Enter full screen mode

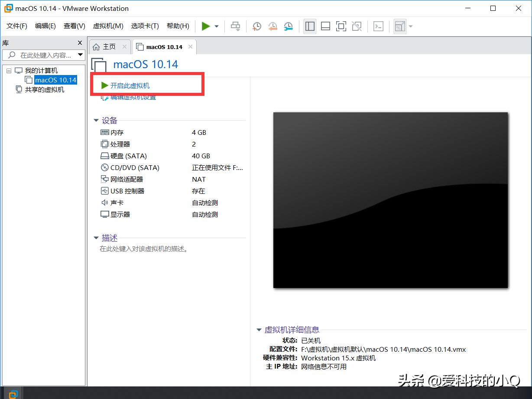point(341,26)
